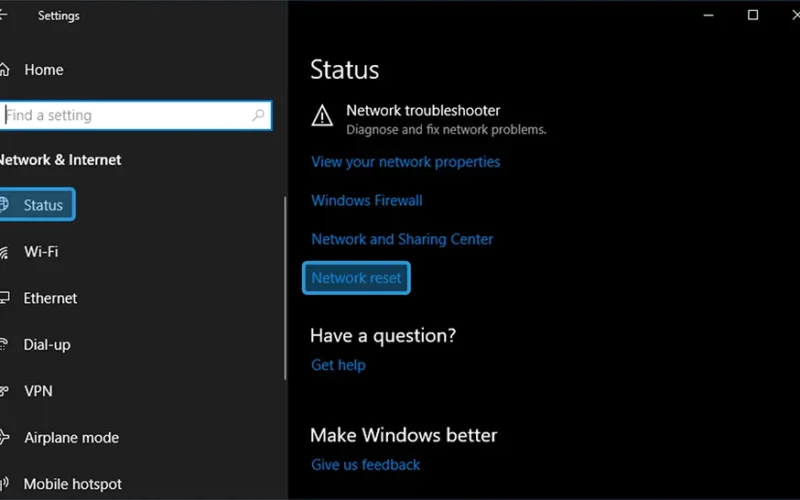Click the troubleshooter warning triangle icon
This screenshot has height=500, width=800.
coord(322,115)
